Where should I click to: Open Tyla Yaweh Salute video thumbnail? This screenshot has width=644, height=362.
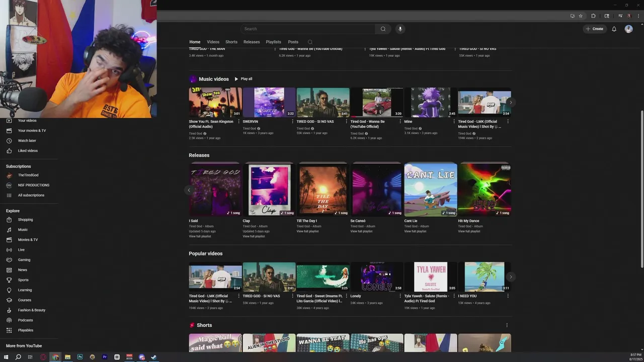coord(431,277)
